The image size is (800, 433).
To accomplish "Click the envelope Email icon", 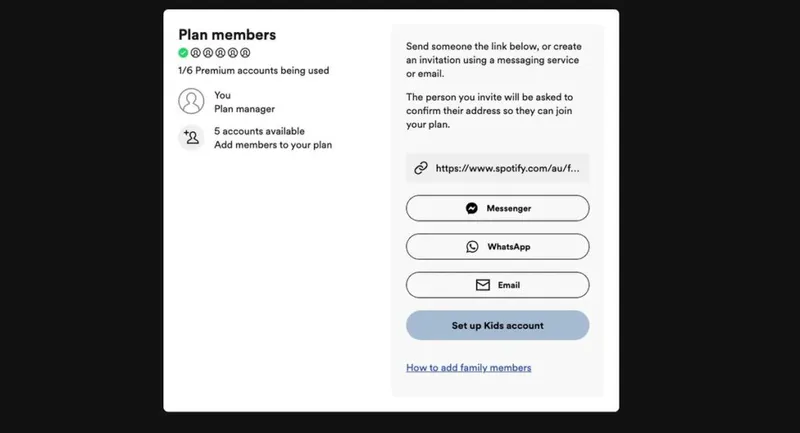I will click(x=483, y=285).
